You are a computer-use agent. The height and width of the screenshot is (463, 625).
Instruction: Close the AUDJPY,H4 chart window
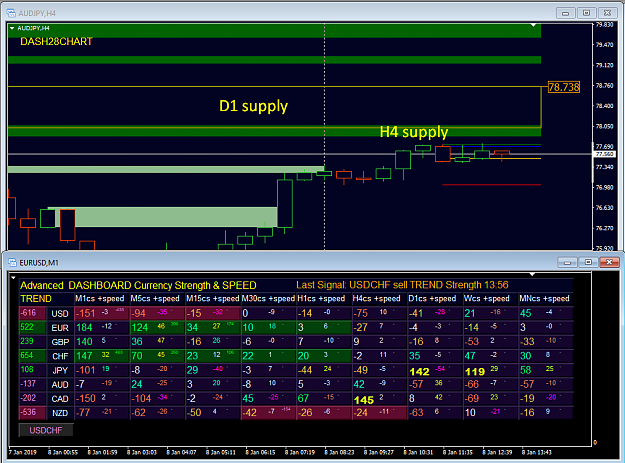[x=607, y=13]
